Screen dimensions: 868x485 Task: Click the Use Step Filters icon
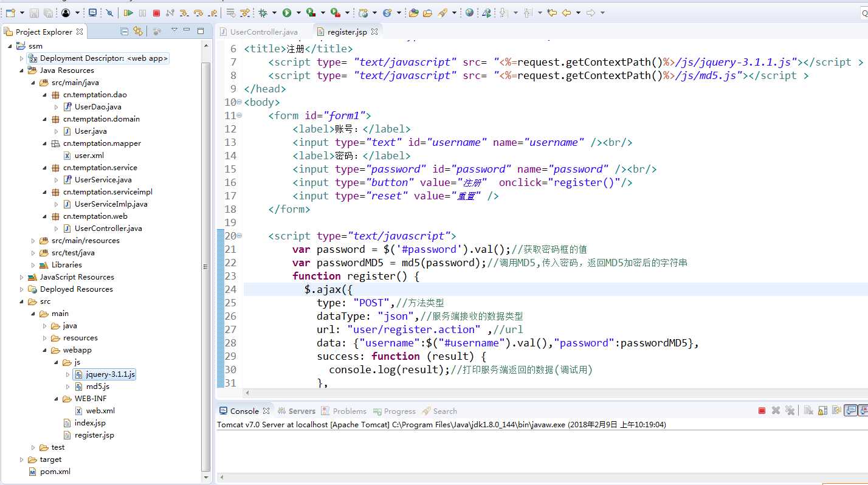(244, 13)
